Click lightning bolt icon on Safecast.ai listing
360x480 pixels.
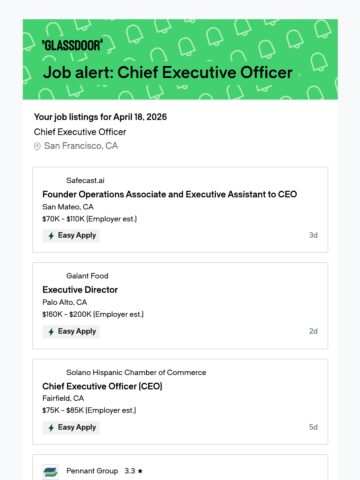click(51, 236)
